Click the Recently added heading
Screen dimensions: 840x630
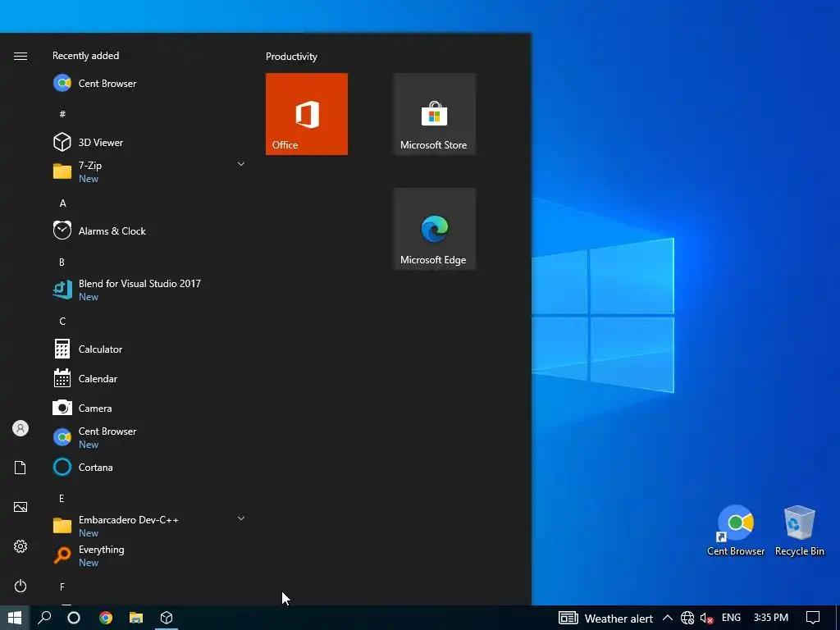[x=85, y=56]
